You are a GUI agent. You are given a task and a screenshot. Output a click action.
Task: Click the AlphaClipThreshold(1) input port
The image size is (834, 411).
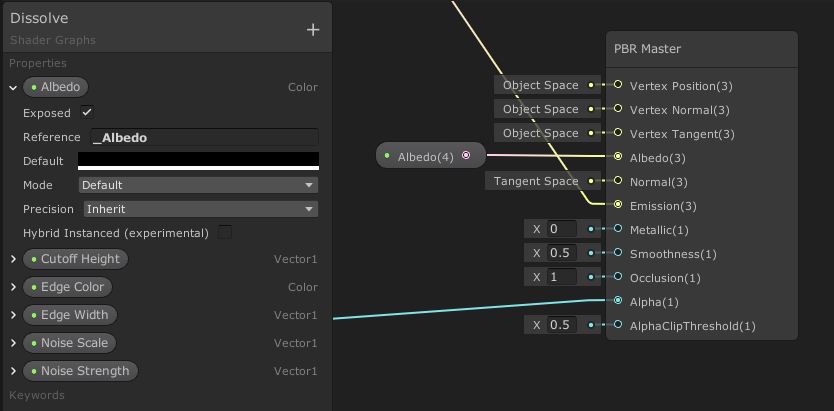(618, 325)
